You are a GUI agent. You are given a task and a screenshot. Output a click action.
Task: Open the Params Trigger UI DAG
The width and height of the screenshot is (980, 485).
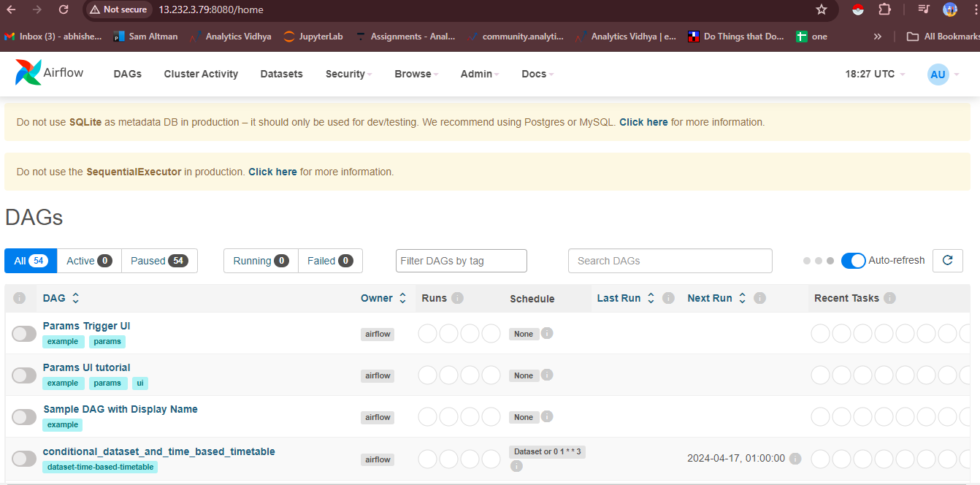(x=86, y=326)
